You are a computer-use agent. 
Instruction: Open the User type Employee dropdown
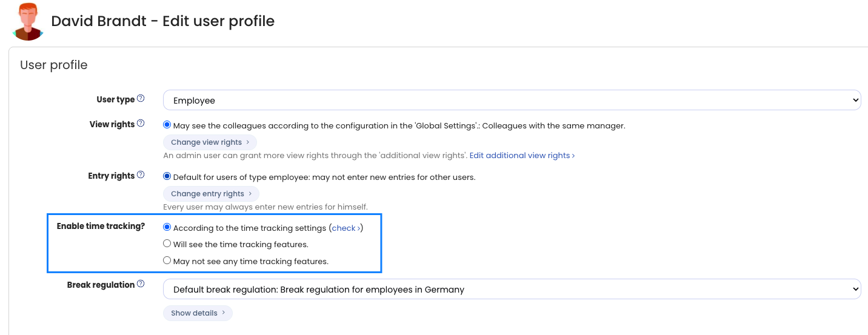point(512,100)
